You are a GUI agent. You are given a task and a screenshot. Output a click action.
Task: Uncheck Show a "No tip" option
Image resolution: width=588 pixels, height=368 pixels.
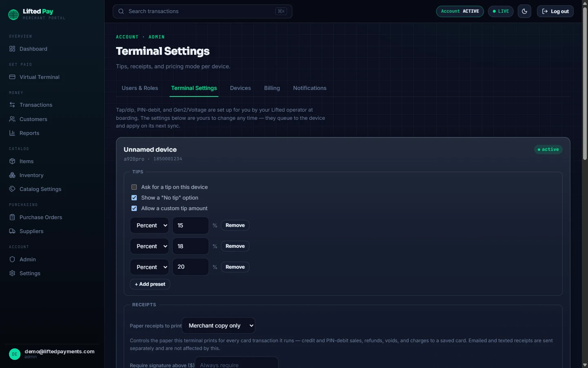134,197
